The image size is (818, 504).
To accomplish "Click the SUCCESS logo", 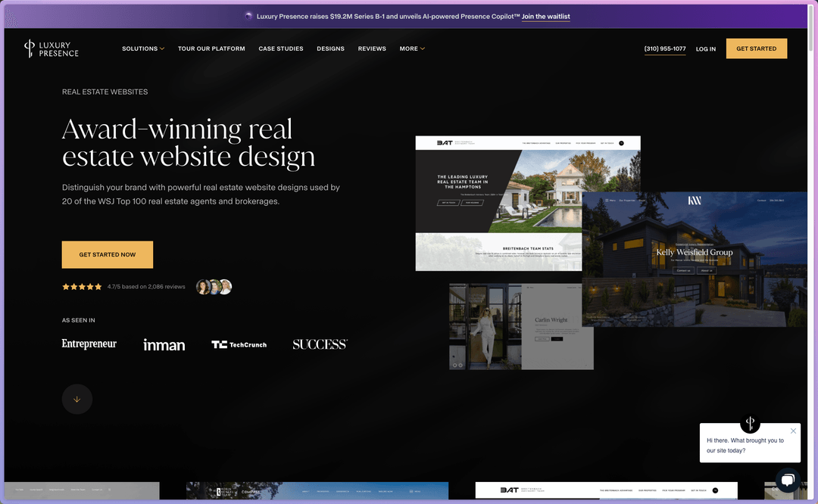I will [320, 344].
